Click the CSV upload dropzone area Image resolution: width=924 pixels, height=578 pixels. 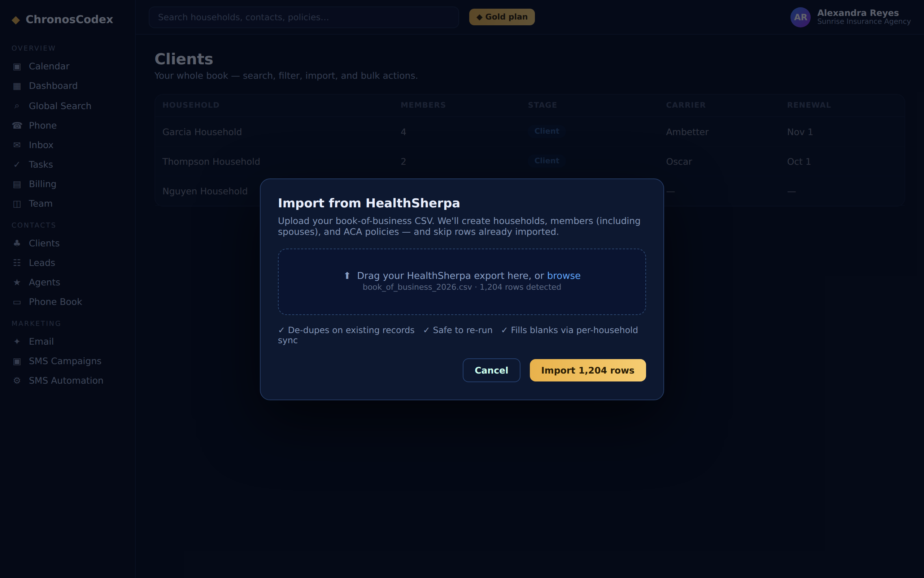click(462, 282)
